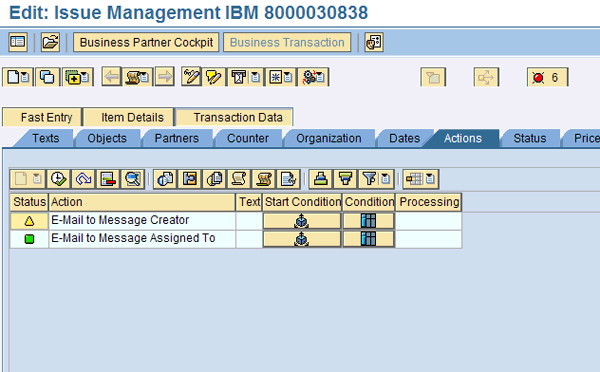This screenshot has height=372, width=600.
Task: Click the hourglass print icon in toolbar
Action: [239, 77]
